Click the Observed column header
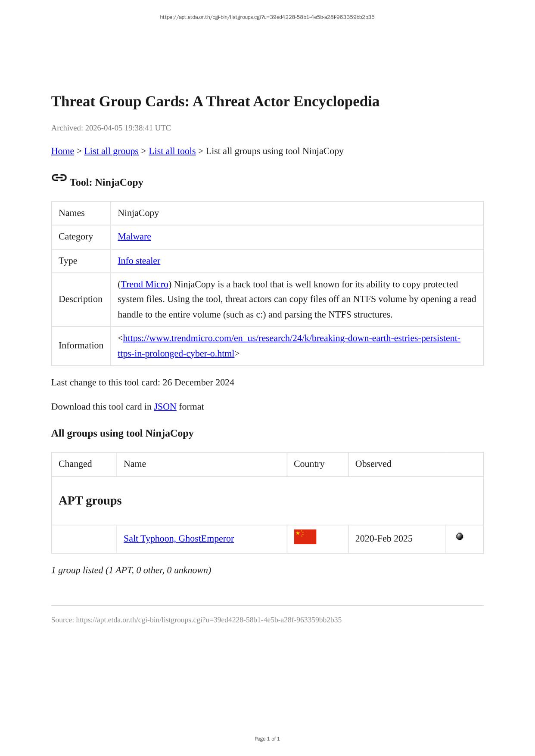Viewport: 535px width, 756px height. tap(373, 464)
